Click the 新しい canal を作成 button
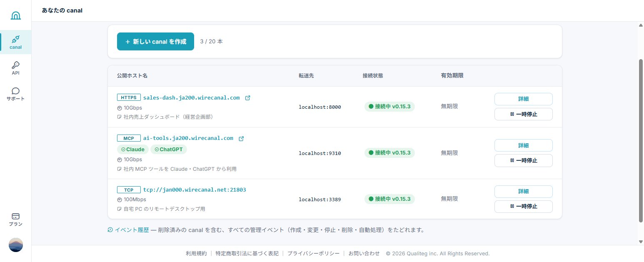Screen dimensions: 644x262 [155, 42]
